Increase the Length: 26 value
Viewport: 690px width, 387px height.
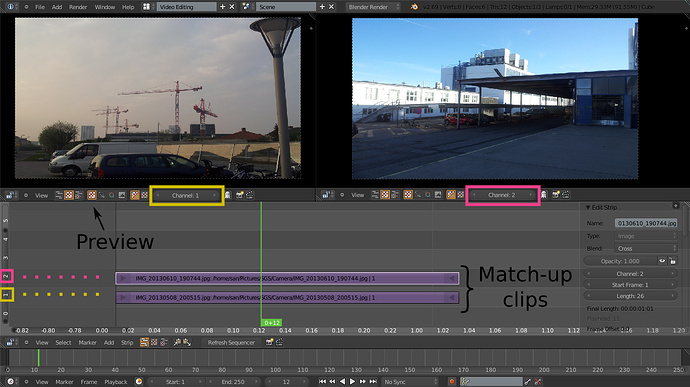pos(673,296)
